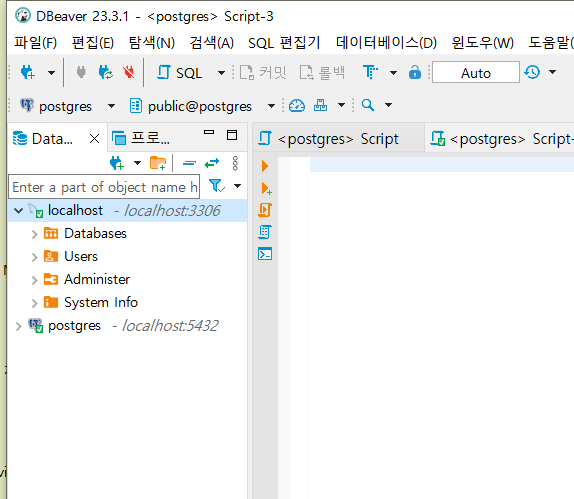
Task: Click the object name filter field
Action: [x=104, y=187]
